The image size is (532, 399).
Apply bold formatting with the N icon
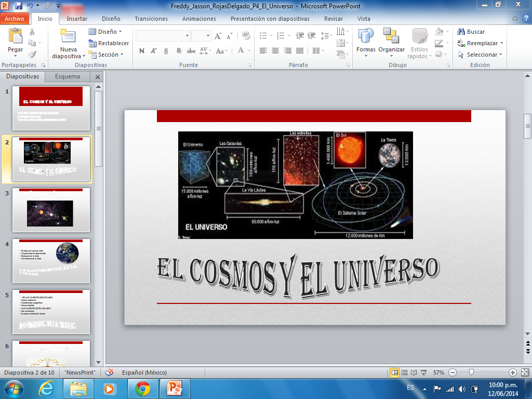pos(141,50)
